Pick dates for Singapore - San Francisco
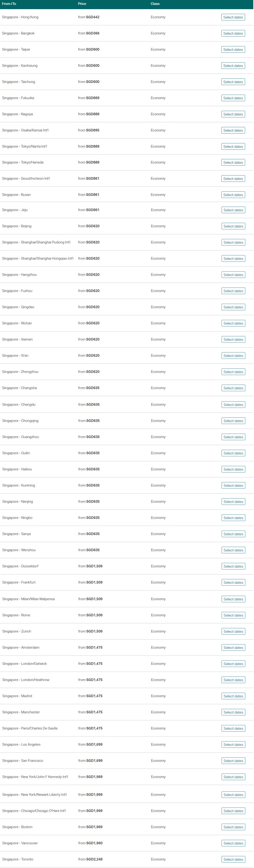This screenshot has width=254, height=868. click(233, 761)
